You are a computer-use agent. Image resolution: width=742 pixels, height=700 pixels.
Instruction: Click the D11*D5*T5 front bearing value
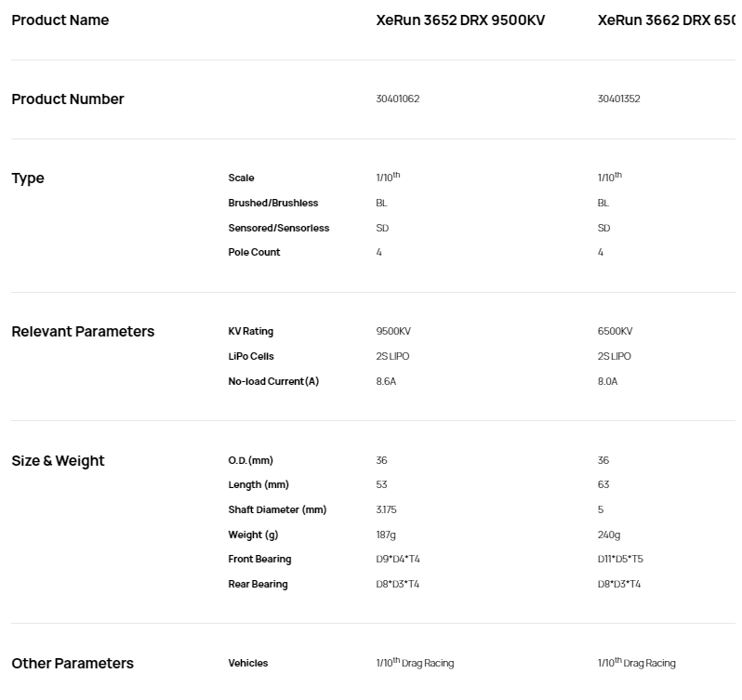tap(620, 559)
